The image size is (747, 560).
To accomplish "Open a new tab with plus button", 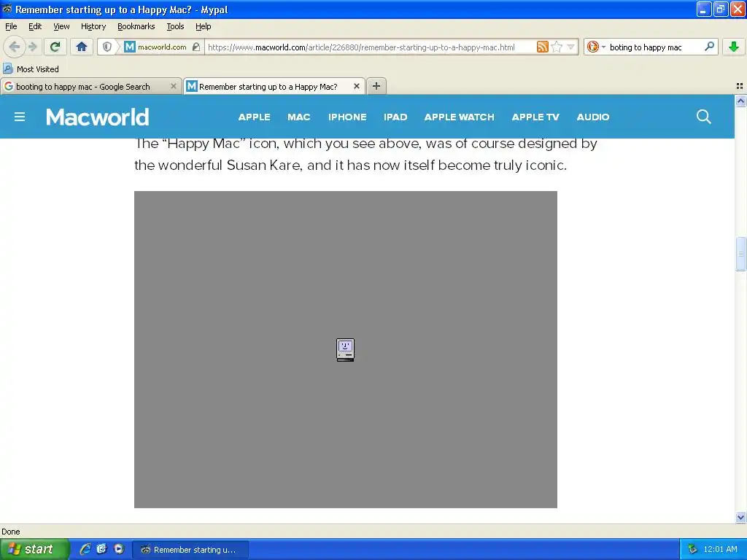I will click(x=376, y=86).
